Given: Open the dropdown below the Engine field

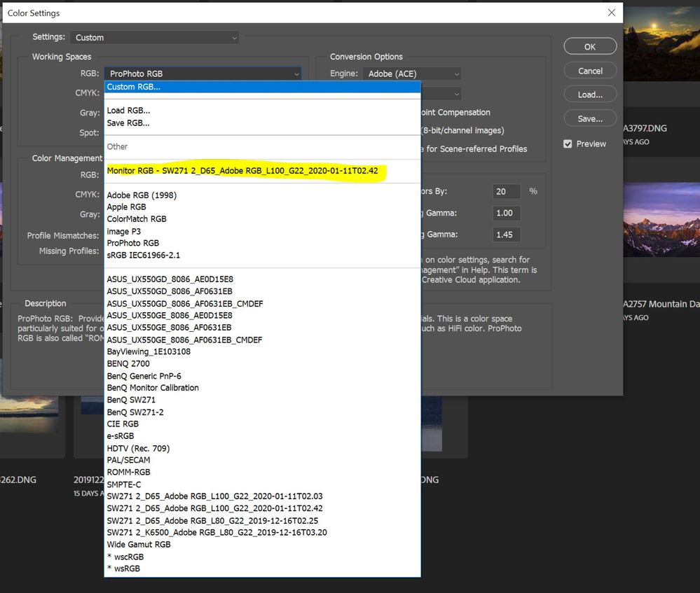Looking at the screenshot, I should click(x=441, y=94).
